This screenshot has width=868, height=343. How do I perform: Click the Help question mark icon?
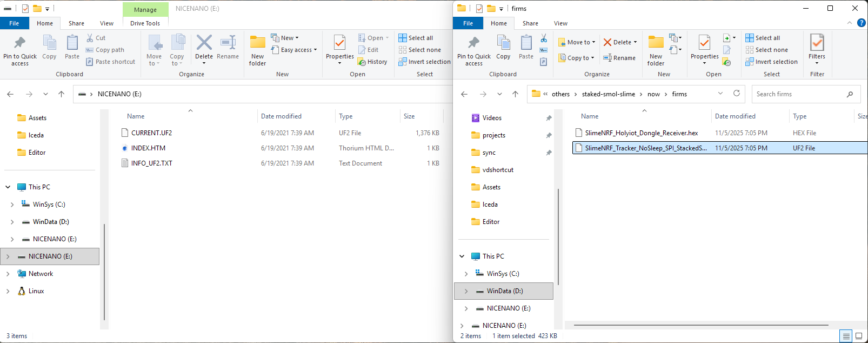tap(862, 23)
